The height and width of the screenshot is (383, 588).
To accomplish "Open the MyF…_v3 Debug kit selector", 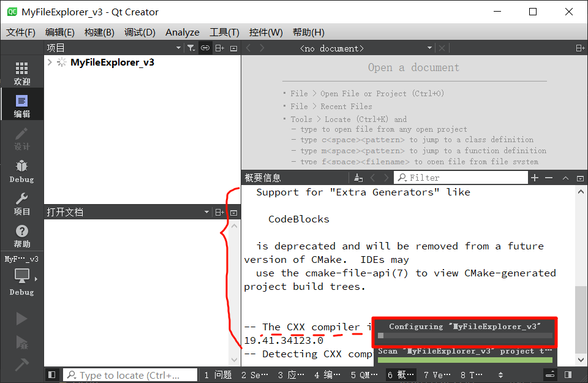I will 22,276.
